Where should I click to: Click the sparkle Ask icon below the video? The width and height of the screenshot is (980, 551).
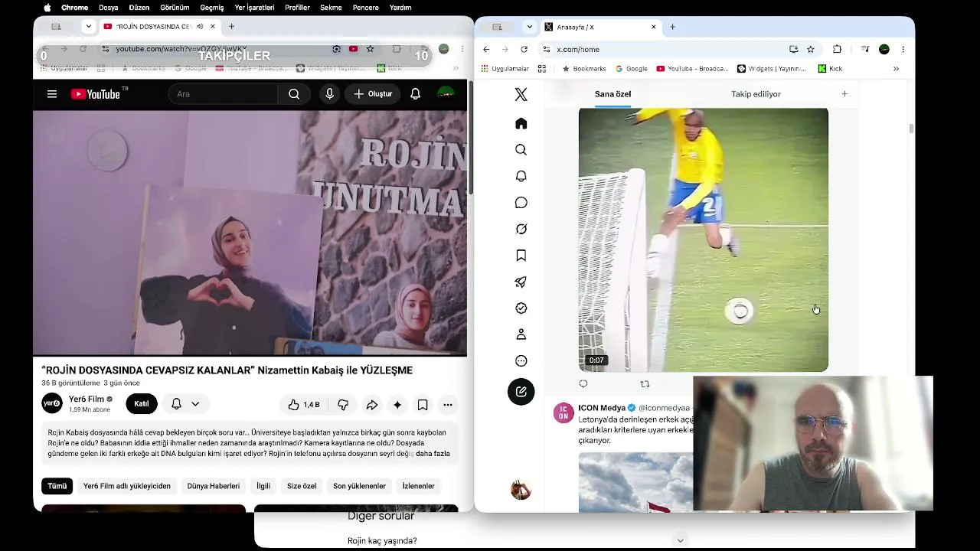(x=397, y=404)
